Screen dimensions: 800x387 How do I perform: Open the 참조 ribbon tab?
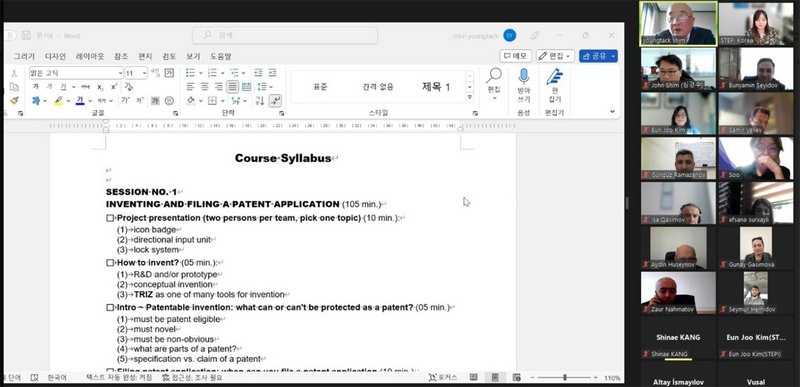pyautogui.click(x=121, y=56)
